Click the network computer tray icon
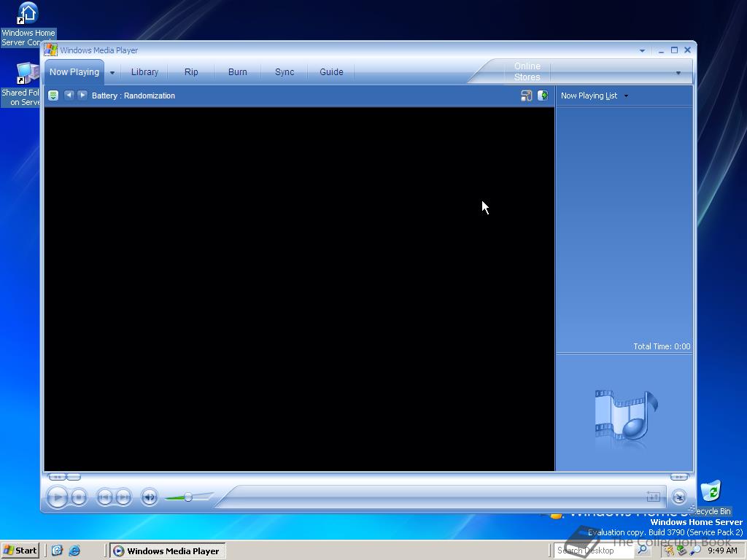 tap(682, 551)
